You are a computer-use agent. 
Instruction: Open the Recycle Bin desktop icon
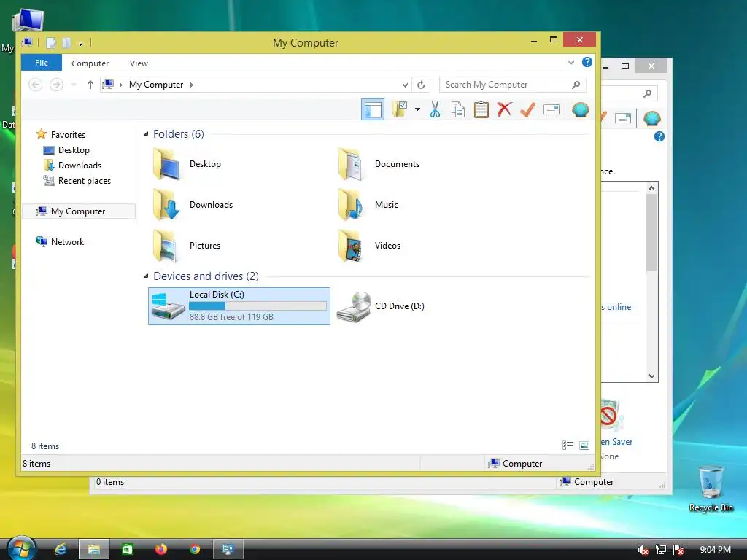click(x=711, y=489)
